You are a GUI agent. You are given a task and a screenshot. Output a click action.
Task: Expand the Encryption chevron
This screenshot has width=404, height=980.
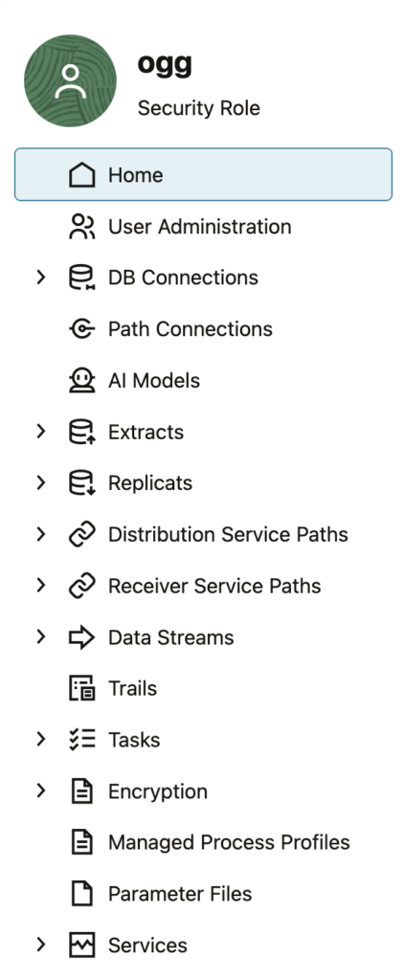pyautogui.click(x=41, y=791)
